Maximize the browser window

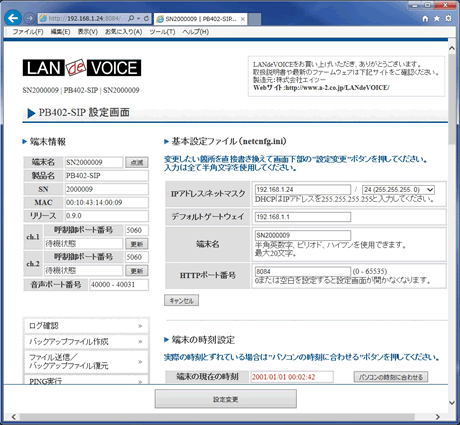click(427, 5)
